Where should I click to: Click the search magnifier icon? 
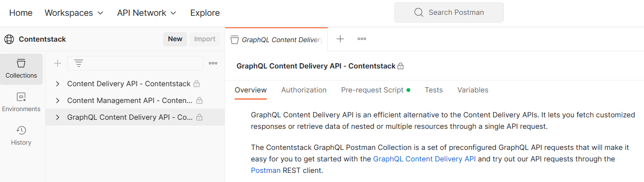tap(419, 12)
